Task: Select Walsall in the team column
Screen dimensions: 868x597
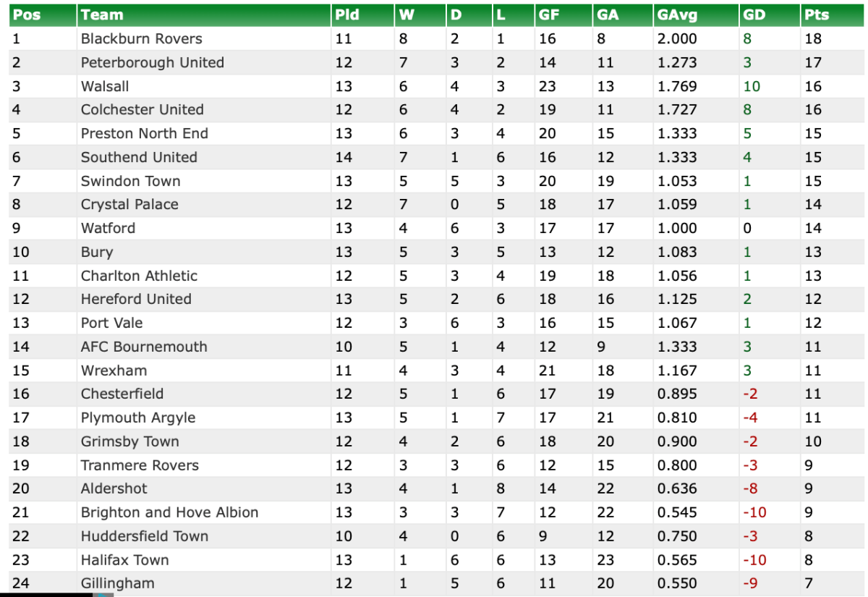Action: click(x=105, y=86)
